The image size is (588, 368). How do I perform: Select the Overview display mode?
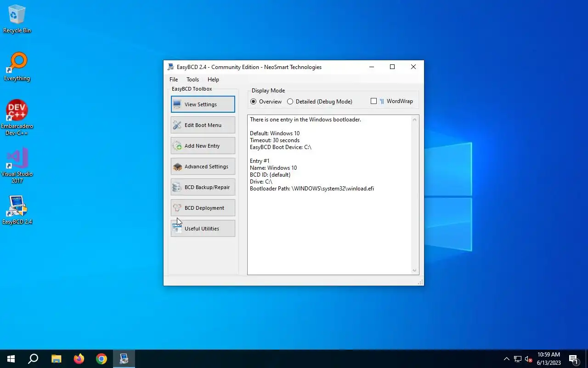click(x=266, y=102)
